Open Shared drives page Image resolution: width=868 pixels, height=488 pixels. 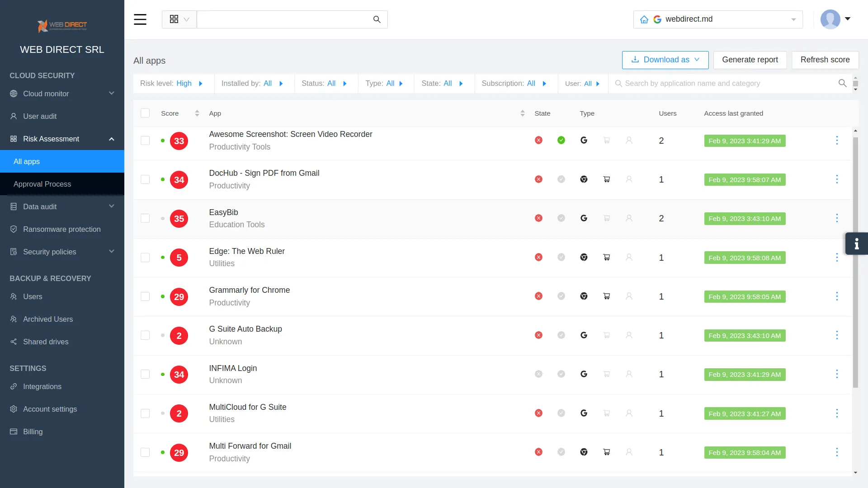click(x=62, y=342)
